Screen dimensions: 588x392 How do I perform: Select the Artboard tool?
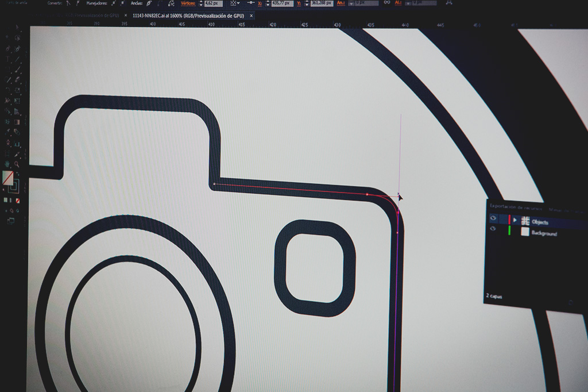[7, 153]
